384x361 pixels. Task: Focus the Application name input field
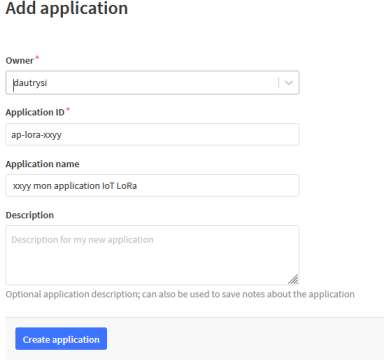click(x=152, y=186)
